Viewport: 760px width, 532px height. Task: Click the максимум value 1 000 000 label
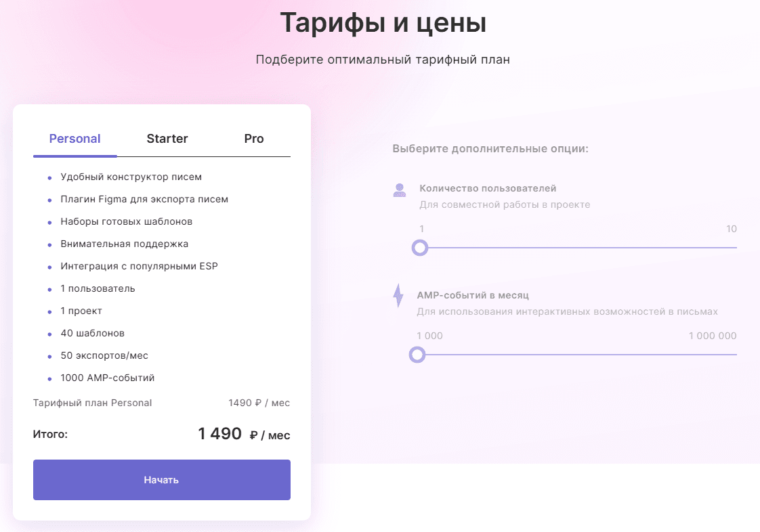click(x=713, y=335)
